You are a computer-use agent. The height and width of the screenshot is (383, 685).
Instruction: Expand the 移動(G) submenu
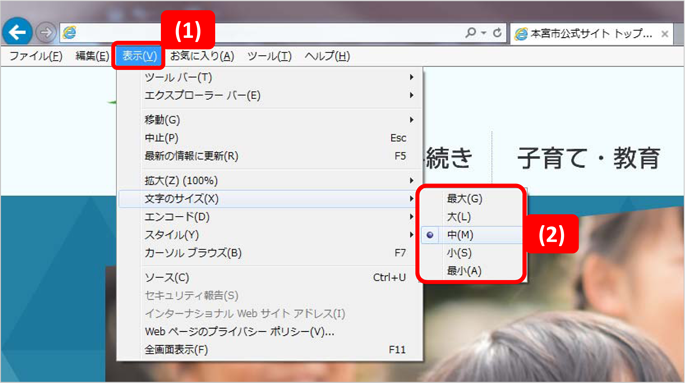click(x=270, y=120)
